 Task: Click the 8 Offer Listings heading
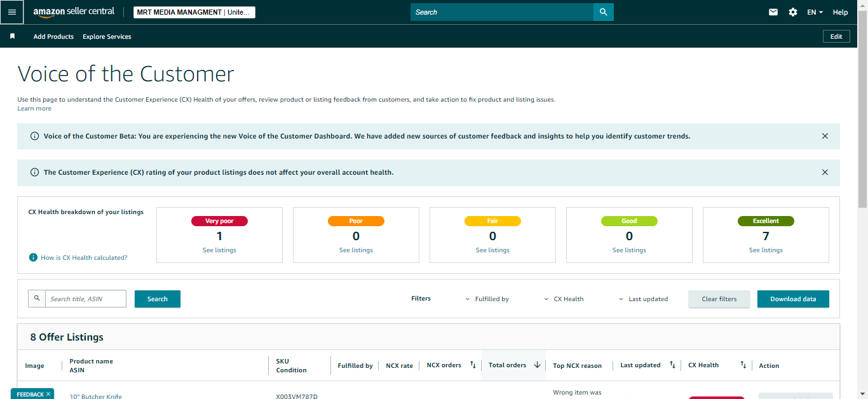(67, 337)
